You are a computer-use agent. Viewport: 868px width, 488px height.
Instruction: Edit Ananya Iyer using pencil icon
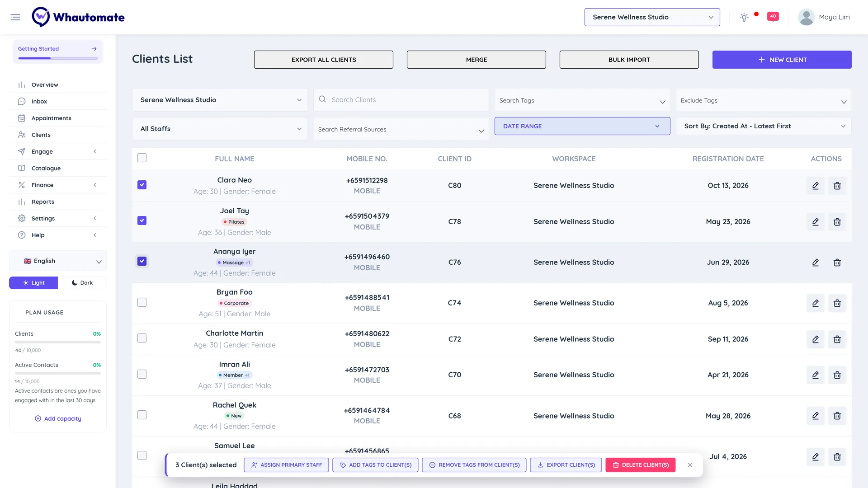[816, 263]
